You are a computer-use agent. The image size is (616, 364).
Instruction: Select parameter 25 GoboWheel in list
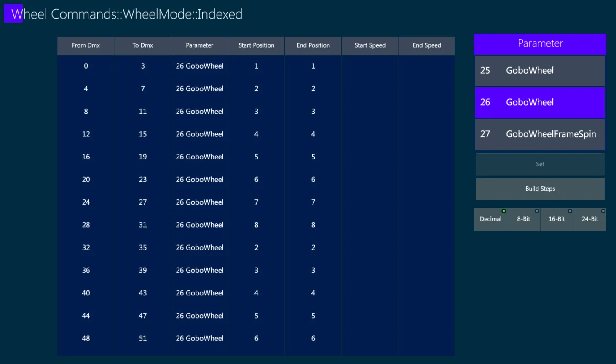[540, 71]
